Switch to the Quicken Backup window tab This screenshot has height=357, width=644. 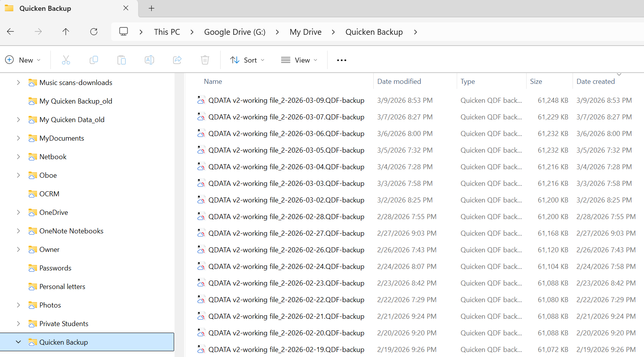click(45, 8)
